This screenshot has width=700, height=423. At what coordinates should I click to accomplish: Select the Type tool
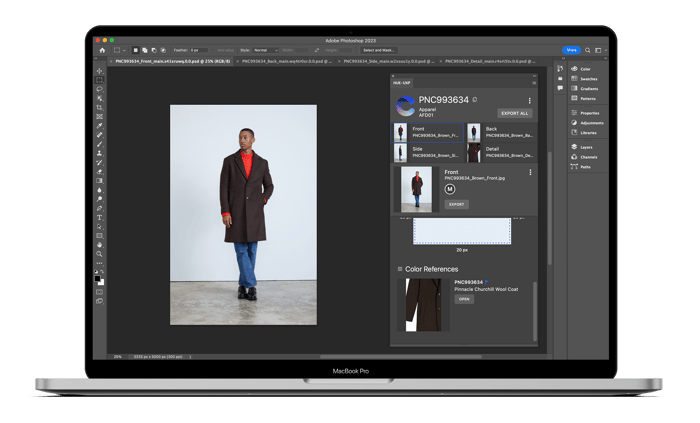click(100, 217)
